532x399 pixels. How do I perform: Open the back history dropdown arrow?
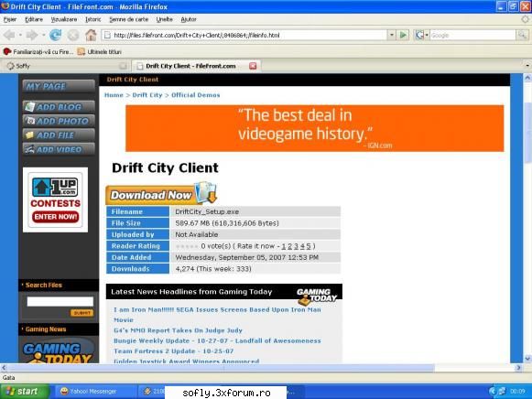point(20,35)
